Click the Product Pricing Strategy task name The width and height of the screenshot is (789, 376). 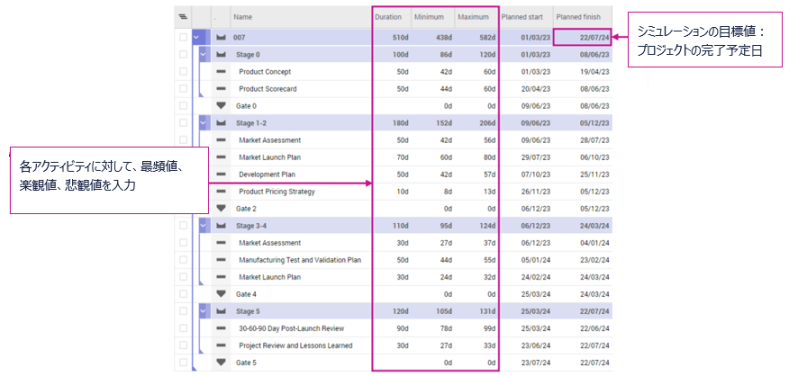[x=277, y=191]
